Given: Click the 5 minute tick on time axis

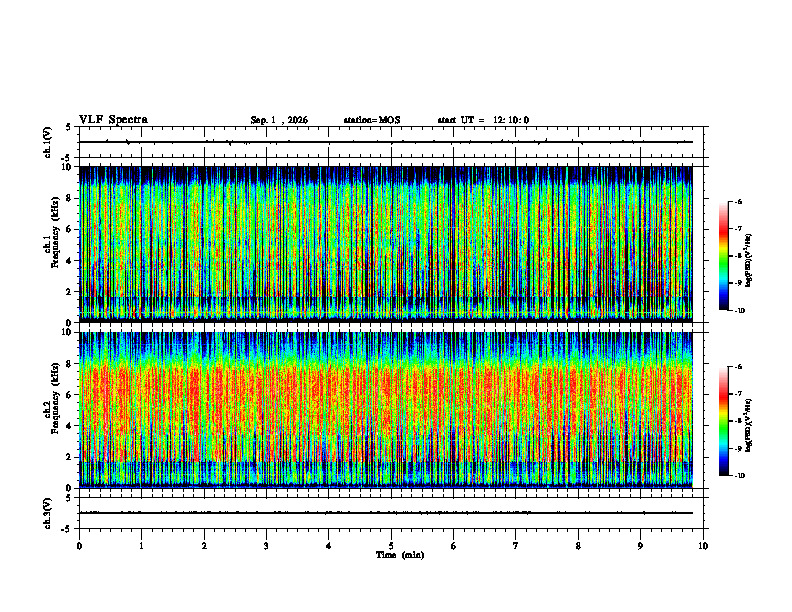Looking at the screenshot, I should pos(391,546).
